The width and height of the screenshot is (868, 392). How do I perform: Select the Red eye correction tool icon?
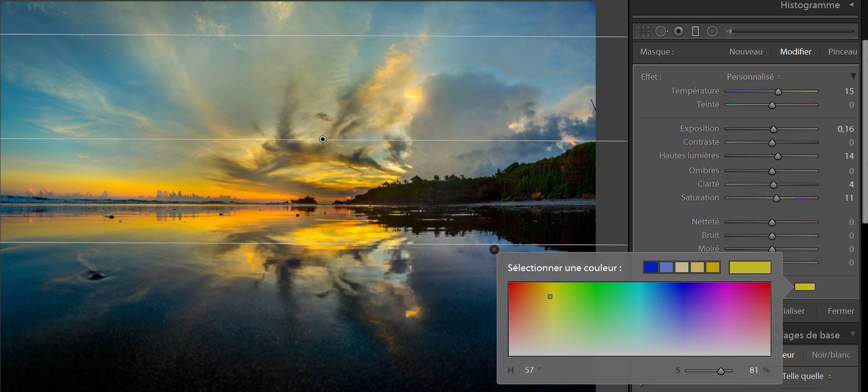(x=678, y=31)
